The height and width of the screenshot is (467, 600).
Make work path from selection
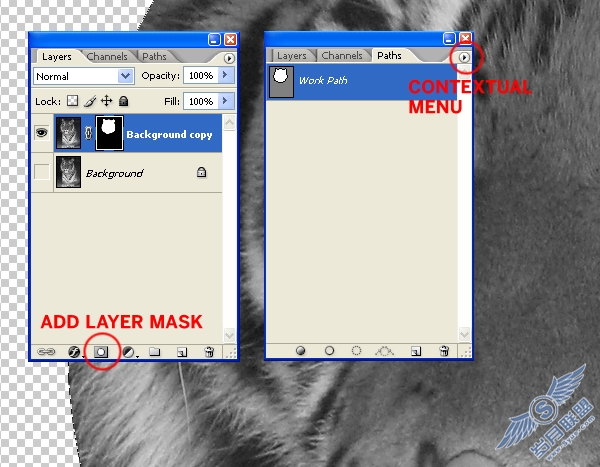tap(385, 350)
